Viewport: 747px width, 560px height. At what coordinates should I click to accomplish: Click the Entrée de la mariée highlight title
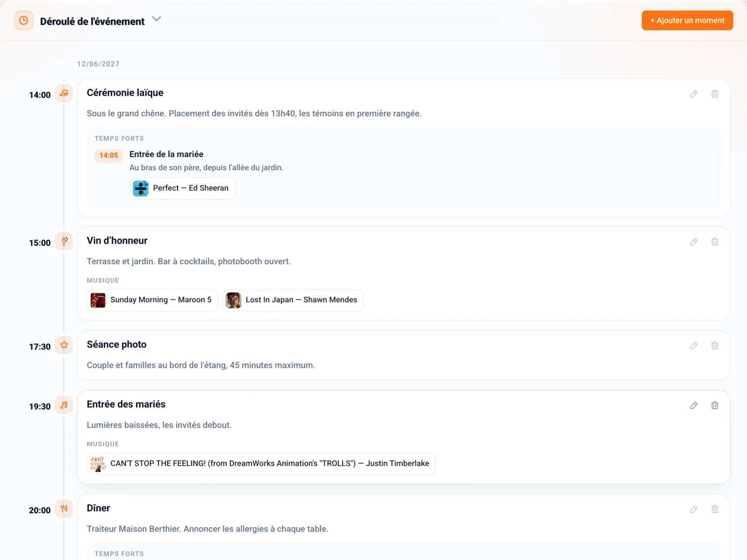[166, 154]
